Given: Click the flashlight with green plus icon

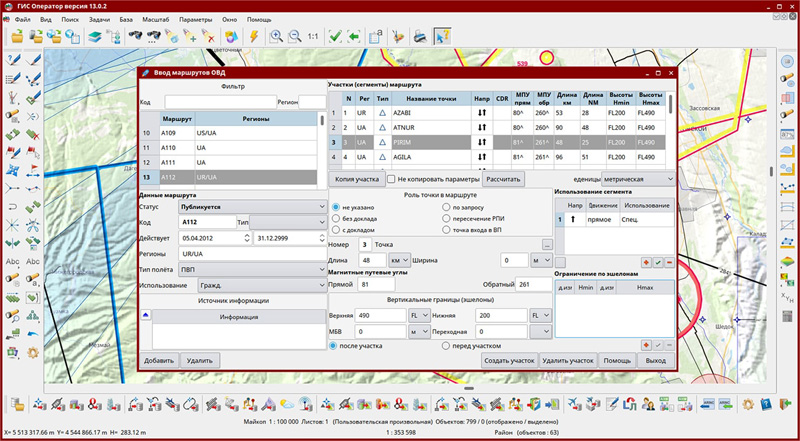Looking at the screenshot, I should [190, 36].
